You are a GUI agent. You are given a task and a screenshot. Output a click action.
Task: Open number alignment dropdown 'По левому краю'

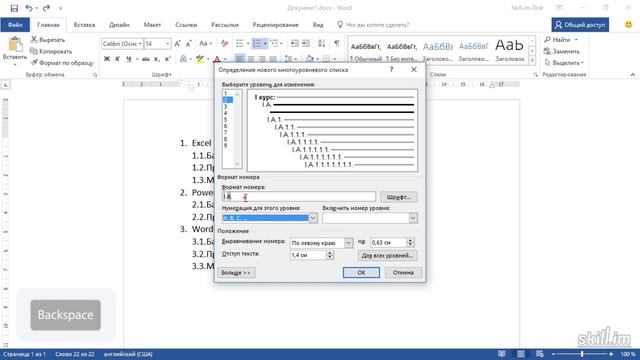pos(348,242)
